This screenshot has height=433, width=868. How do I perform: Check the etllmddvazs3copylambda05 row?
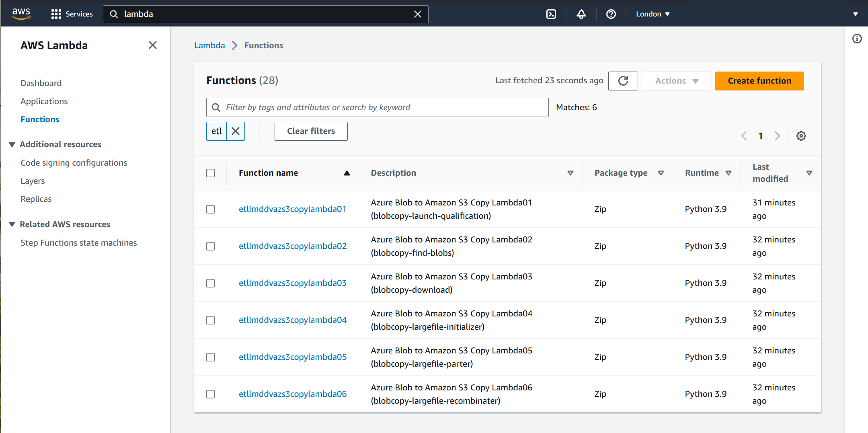tap(211, 357)
